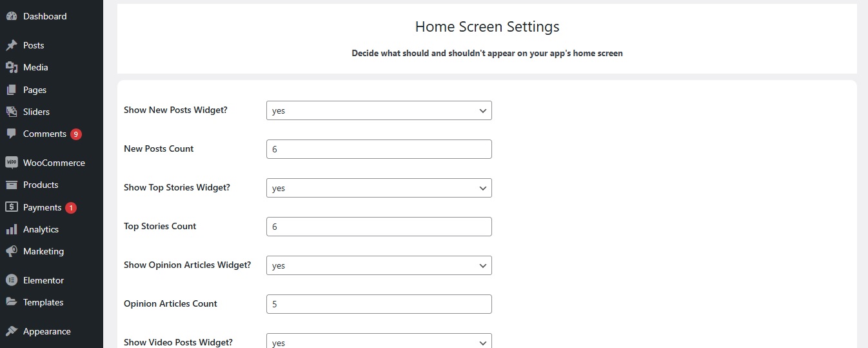
Task: Click the Pages icon in sidebar
Action: click(11, 90)
